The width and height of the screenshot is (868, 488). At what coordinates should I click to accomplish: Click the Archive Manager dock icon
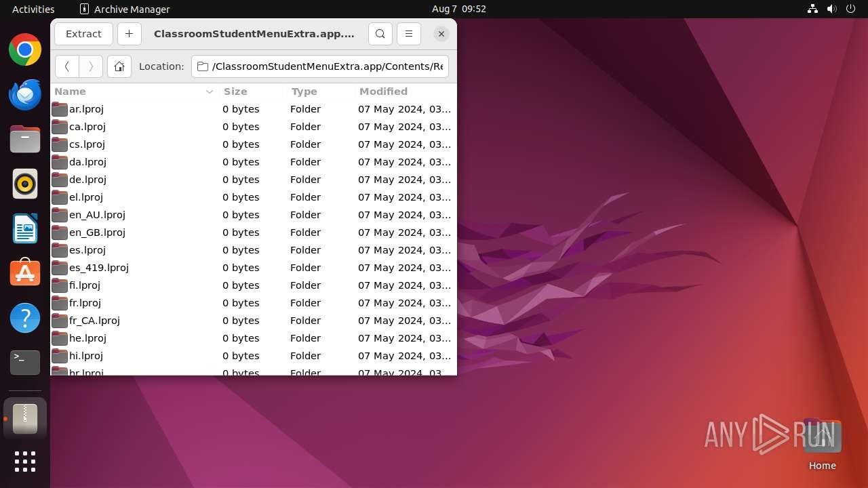pyautogui.click(x=25, y=419)
